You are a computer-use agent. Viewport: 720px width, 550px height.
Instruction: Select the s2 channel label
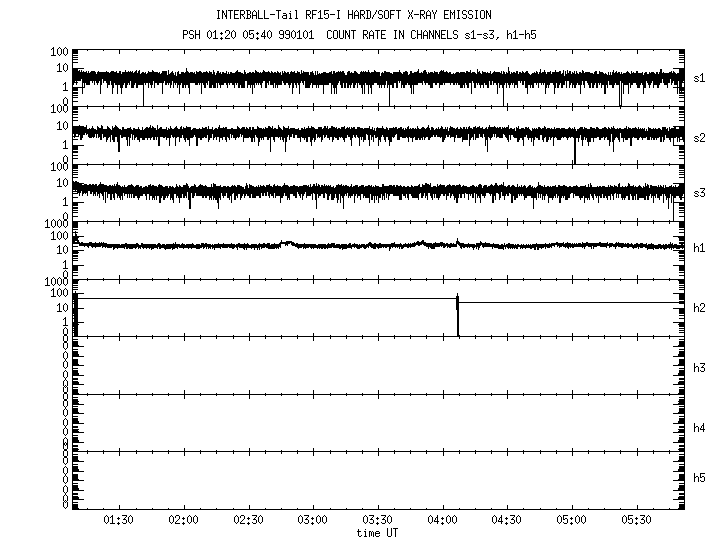[699, 136]
